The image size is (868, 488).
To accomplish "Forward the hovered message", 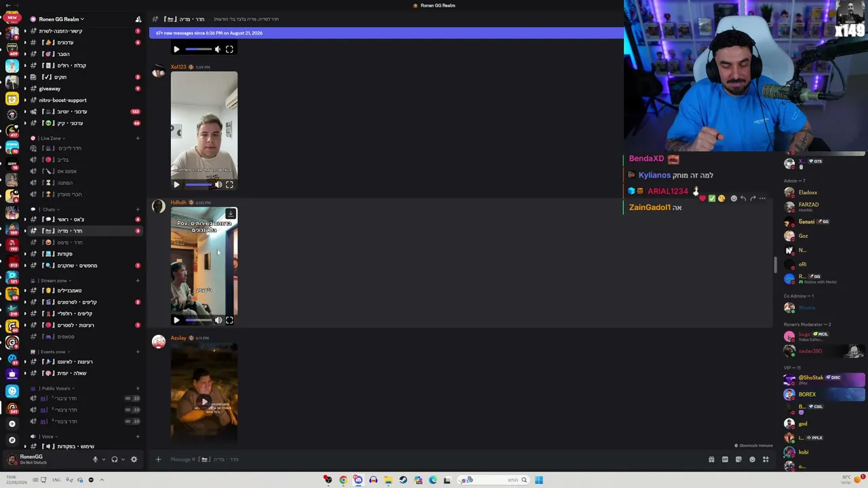I will (x=753, y=199).
